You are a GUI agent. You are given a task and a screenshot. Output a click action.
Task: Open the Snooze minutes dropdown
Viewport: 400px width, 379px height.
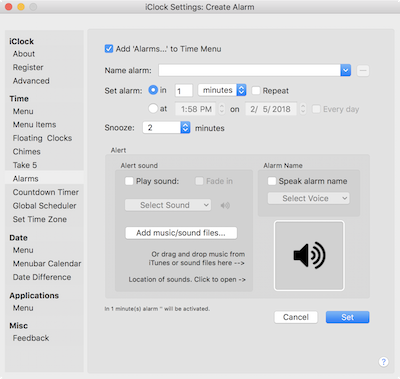[x=166, y=128]
